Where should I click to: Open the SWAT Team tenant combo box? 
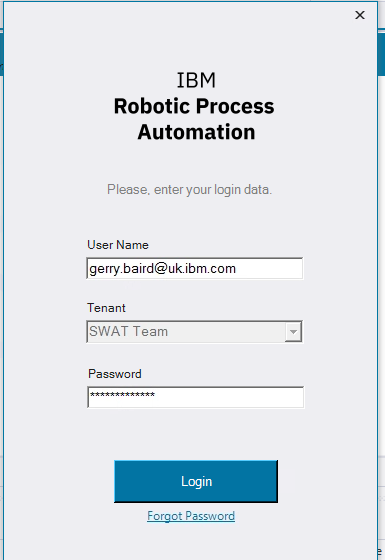[x=195, y=332]
